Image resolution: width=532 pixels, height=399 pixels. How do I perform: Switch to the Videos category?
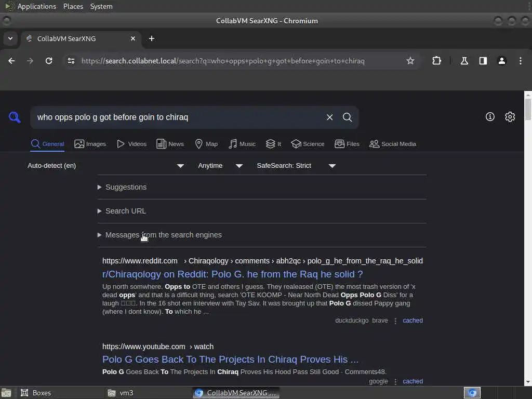click(x=131, y=144)
